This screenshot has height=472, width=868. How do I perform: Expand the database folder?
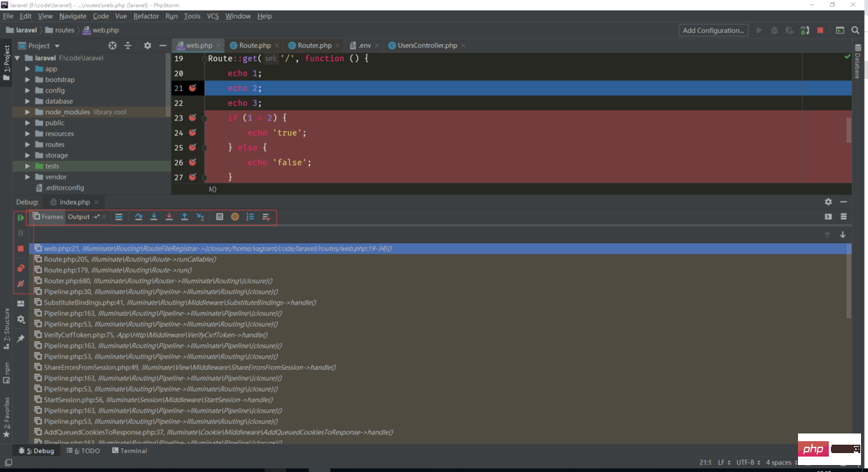tap(28, 102)
